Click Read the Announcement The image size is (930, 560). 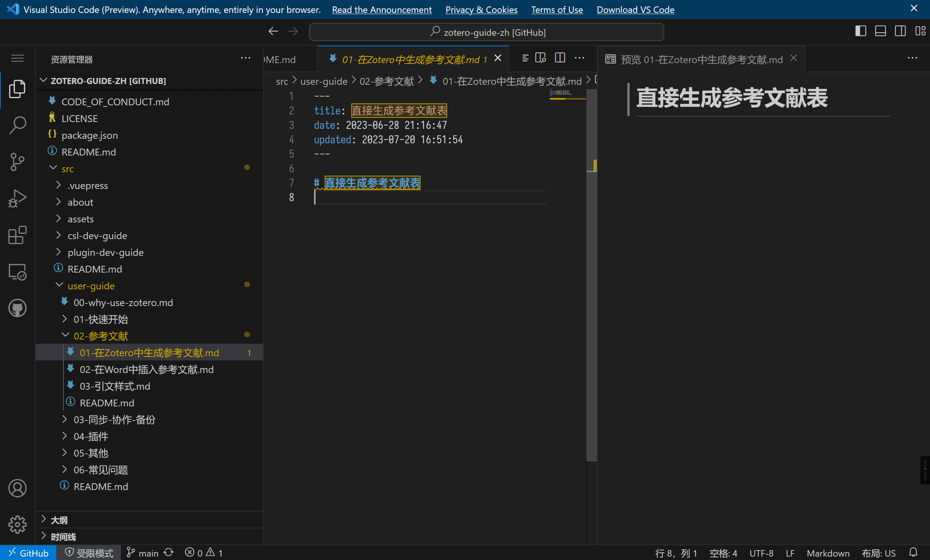pyautogui.click(x=382, y=10)
